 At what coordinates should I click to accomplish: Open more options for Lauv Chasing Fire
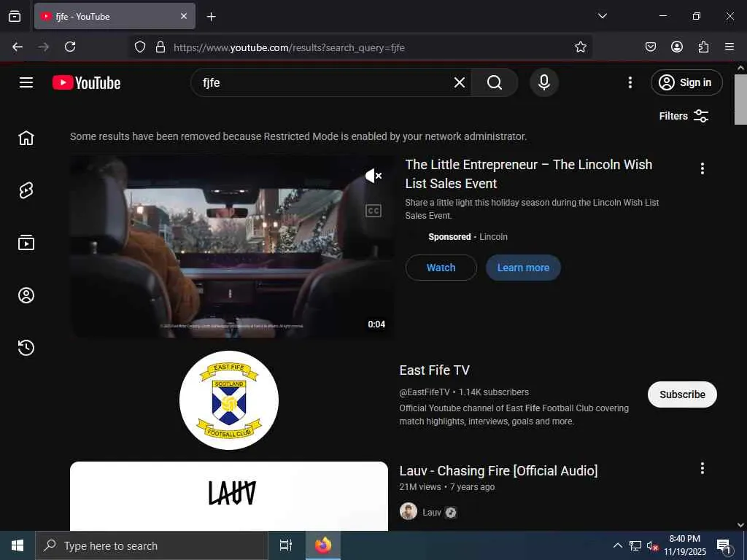click(703, 469)
